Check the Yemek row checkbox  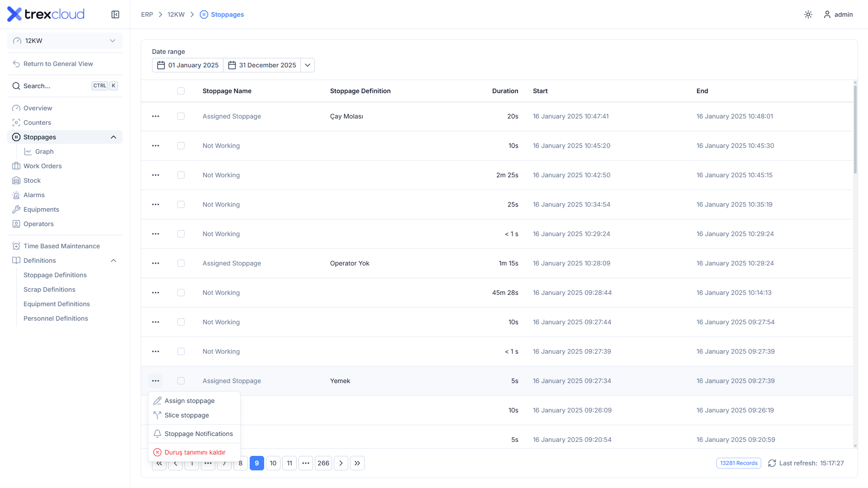pos(181,381)
